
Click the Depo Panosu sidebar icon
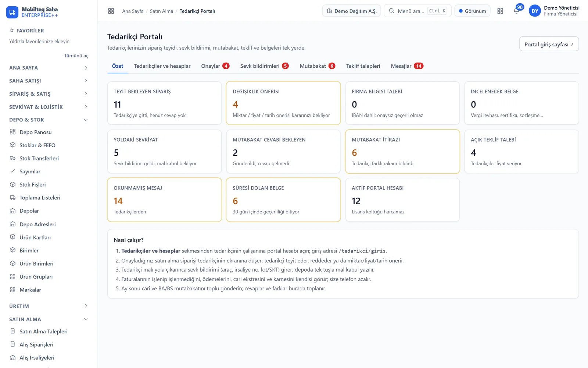(x=12, y=132)
